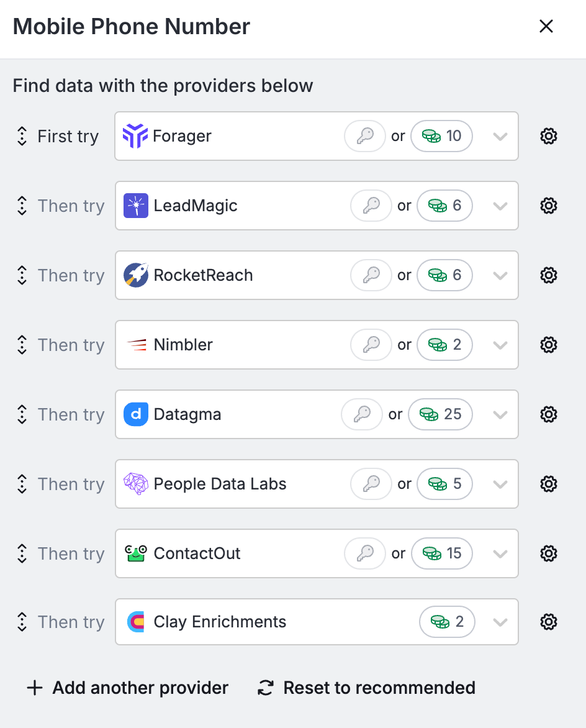Select the 10 credits option for Forager
This screenshot has height=728, width=586.
[441, 136]
